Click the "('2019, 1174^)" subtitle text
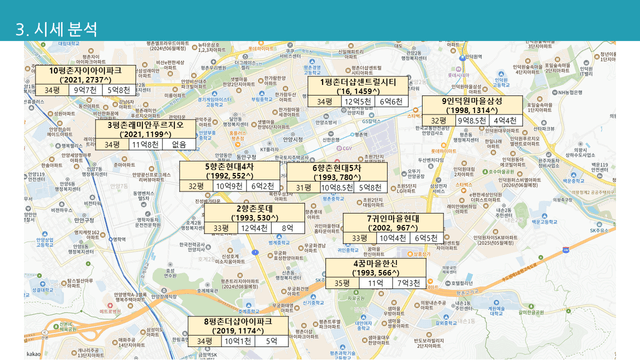Screen dimensions: 640x360 (x=238, y=331)
